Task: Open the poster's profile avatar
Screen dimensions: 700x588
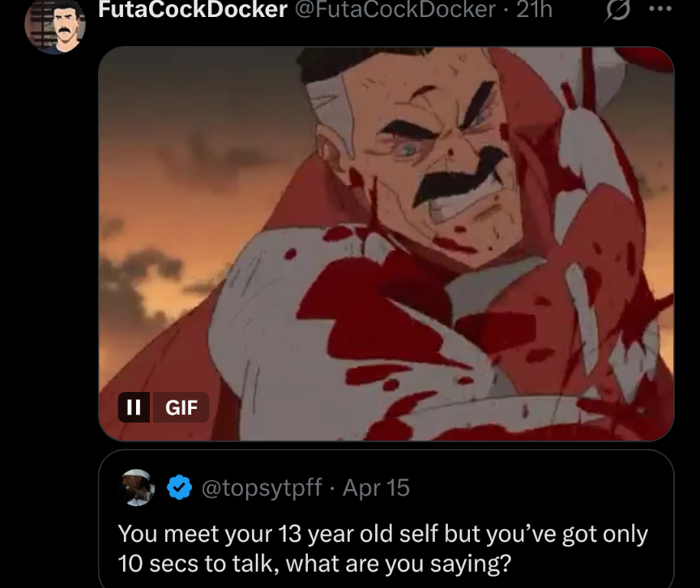Action: point(55,26)
